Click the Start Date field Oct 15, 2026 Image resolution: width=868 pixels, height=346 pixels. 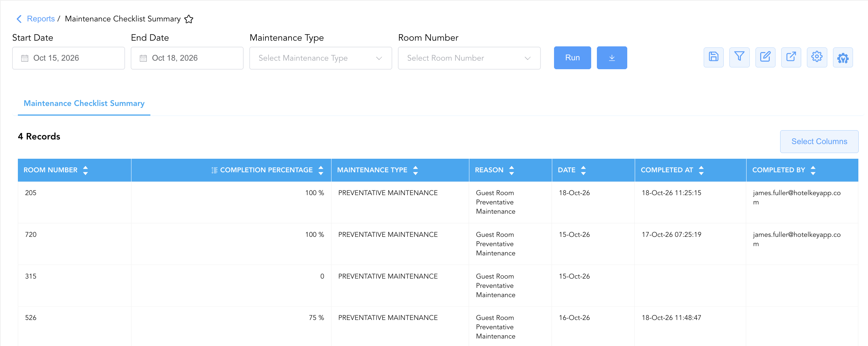point(69,58)
